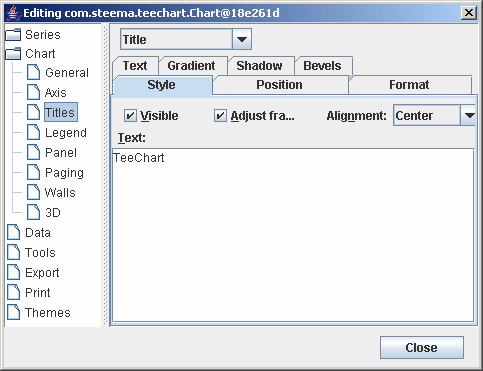Open the Title selection dropdown arrow
The image size is (483, 371).
click(242, 39)
